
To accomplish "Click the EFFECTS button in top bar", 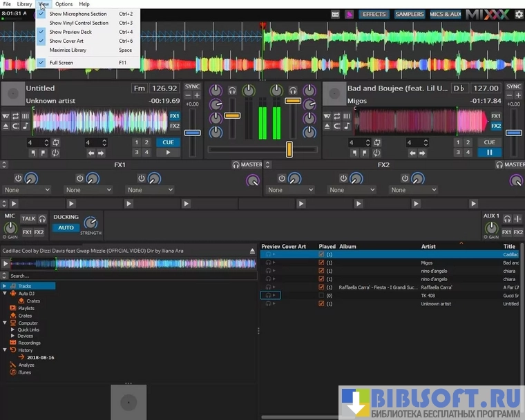I will [x=374, y=14].
